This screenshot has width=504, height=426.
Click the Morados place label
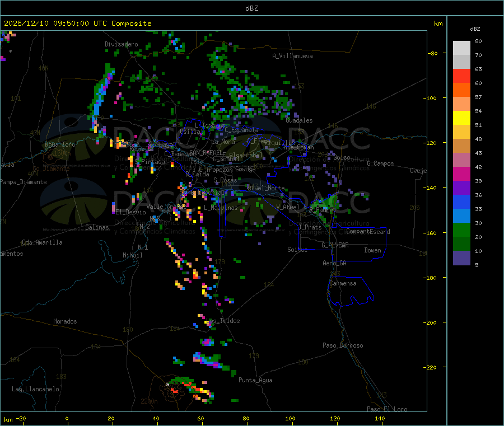65,321
